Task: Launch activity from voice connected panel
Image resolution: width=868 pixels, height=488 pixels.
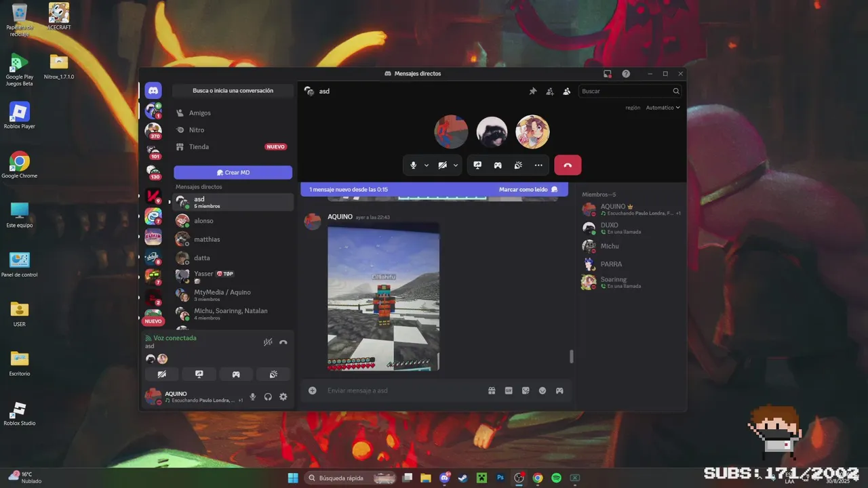Action: click(x=236, y=374)
